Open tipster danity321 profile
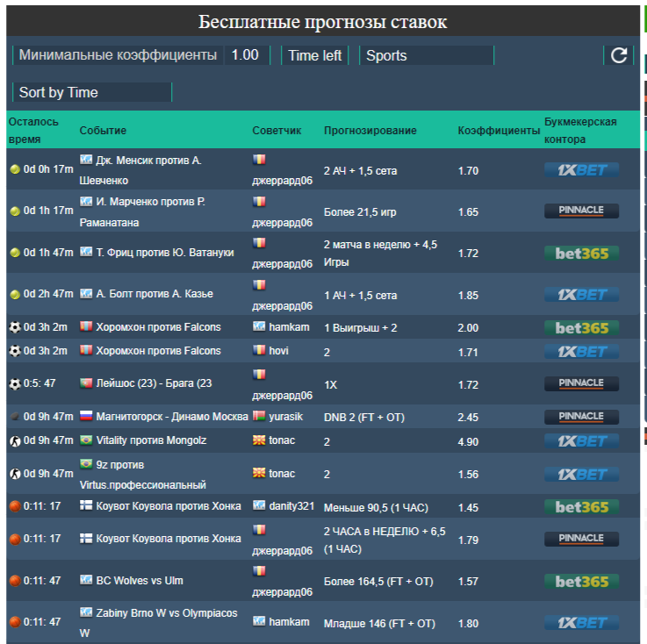Image resolution: width=647 pixels, height=644 pixels. click(x=291, y=506)
